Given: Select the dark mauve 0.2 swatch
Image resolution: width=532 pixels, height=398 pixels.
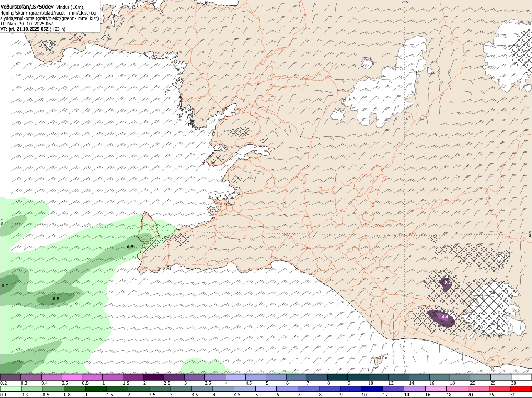Looking at the screenshot, I should point(11,377).
